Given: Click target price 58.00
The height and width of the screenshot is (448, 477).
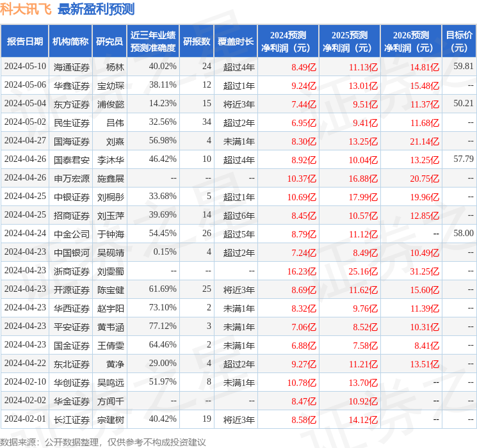Looking at the screenshot, I should (x=464, y=233).
